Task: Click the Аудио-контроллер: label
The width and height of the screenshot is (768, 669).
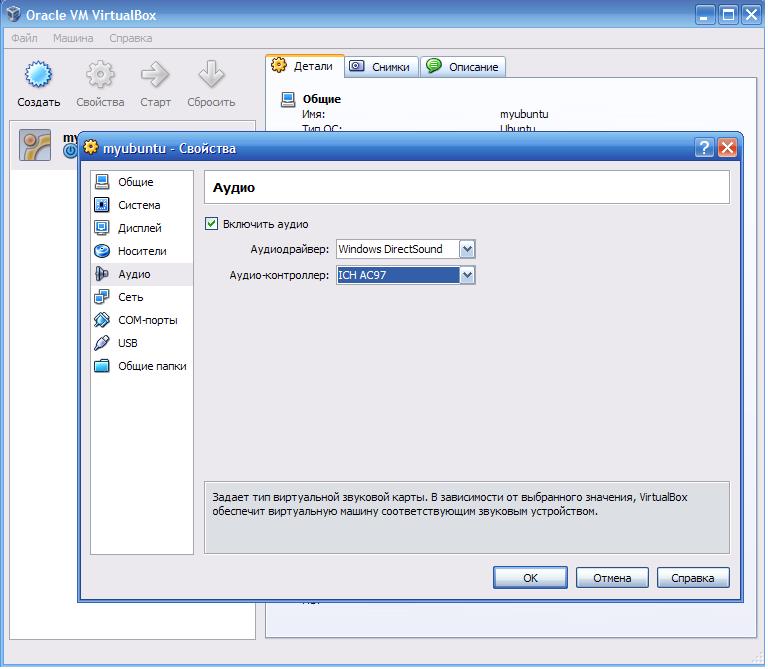Action: pyautogui.click(x=279, y=275)
